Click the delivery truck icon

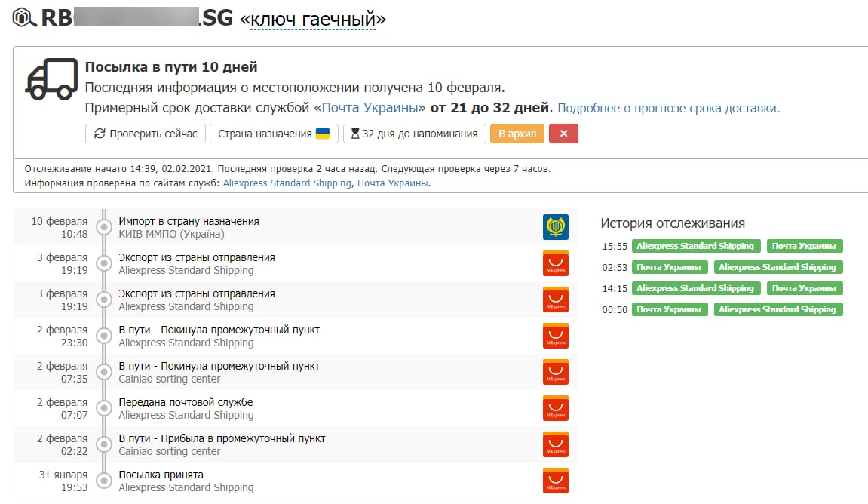pos(51,79)
